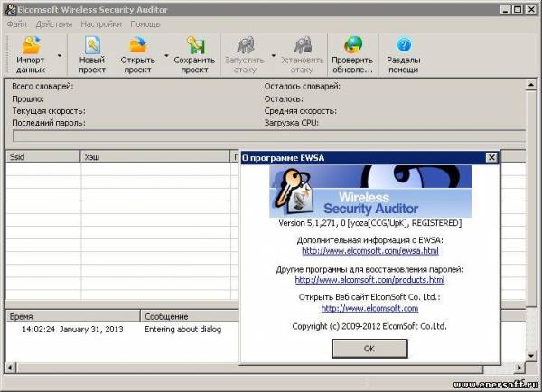
Task: Click the Последний пароль label
Action: [49, 123]
